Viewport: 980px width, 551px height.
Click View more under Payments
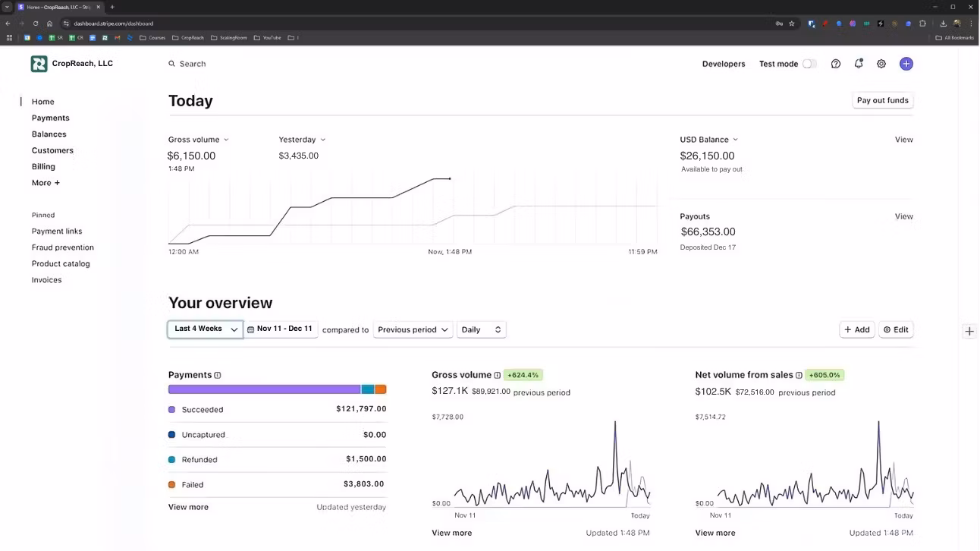[x=188, y=507]
